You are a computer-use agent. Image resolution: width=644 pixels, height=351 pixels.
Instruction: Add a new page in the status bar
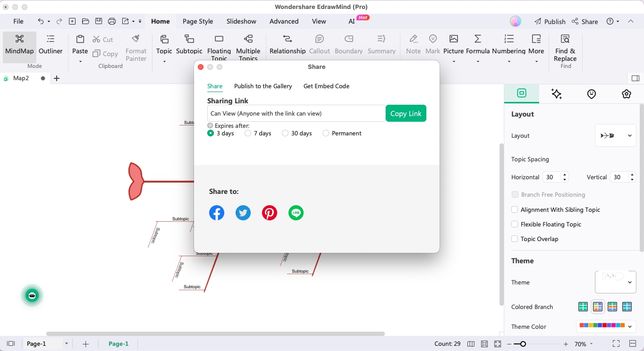pyautogui.click(x=85, y=344)
